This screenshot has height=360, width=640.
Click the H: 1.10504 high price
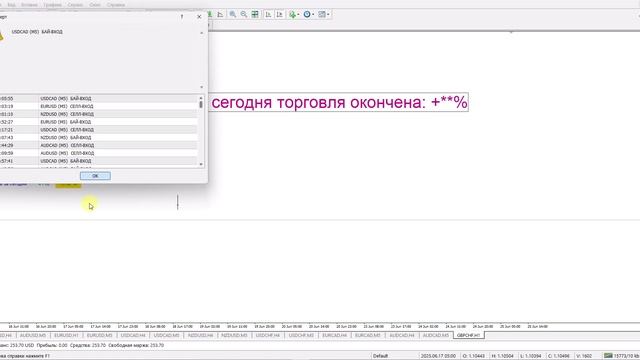tap(502, 356)
